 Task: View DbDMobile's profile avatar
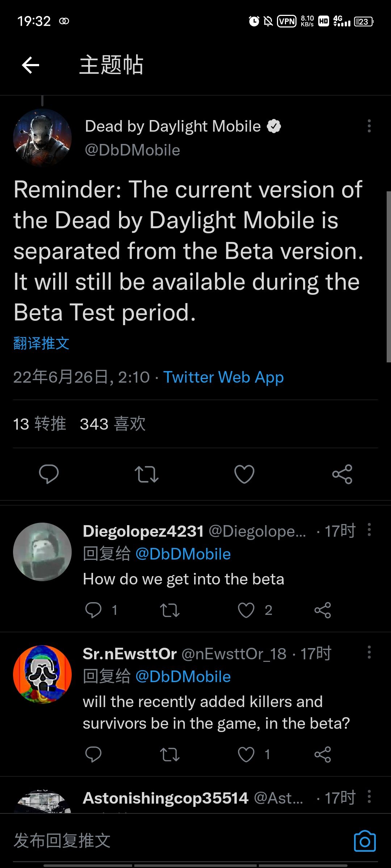pyautogui.click(x=42, y=138)
